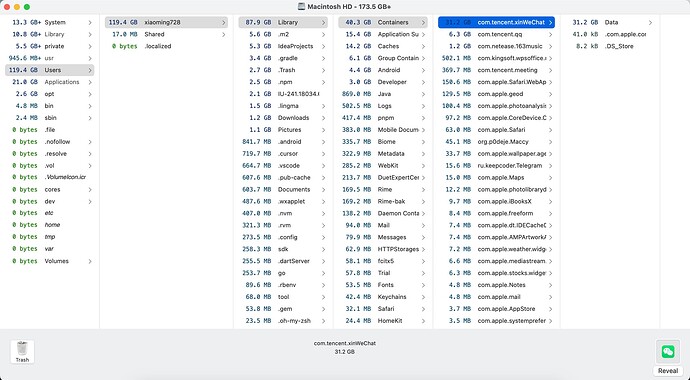Select the Keychains folder row

(x=383, y=297)
